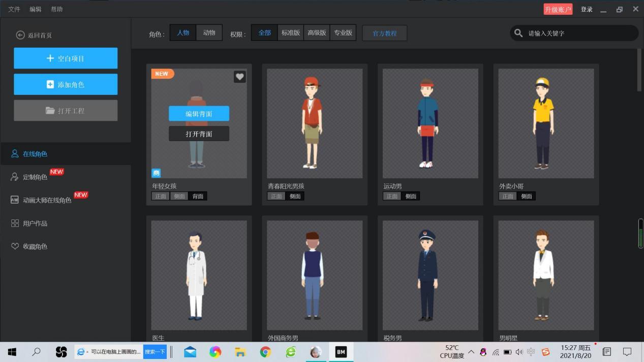Open the Windows Start menu

click(12, 352)
